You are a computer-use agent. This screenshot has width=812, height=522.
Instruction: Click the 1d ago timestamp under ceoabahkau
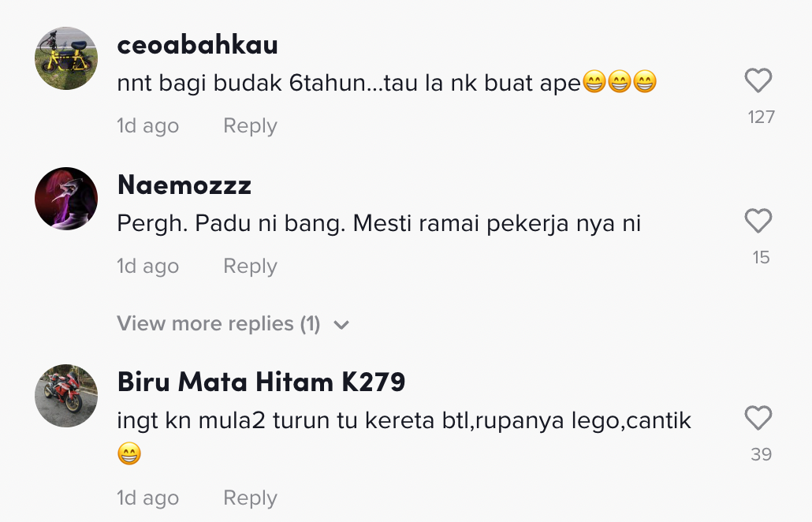pos(147,126)
